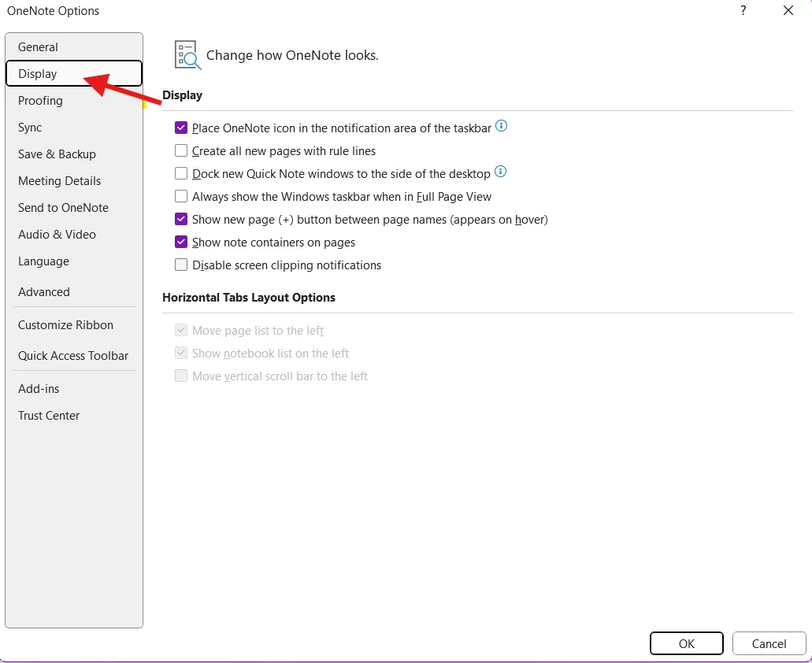Enable Dock new Quick Note windows option
This screenshot has height=663, width=812.
[180, 173]
